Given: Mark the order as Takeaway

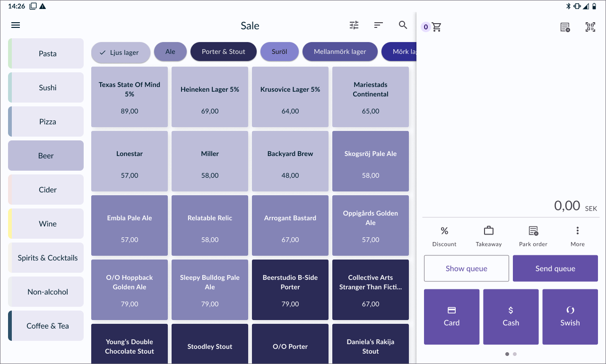Looking at the screenshot, I should point(489,236).
